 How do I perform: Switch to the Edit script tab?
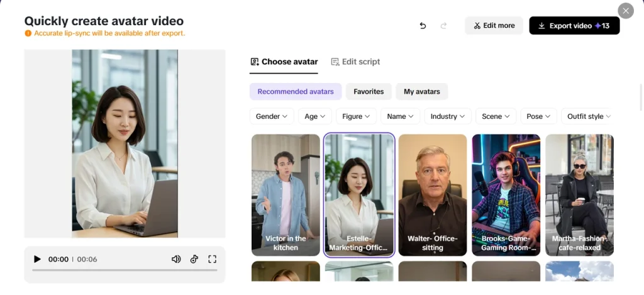(355, 62)
